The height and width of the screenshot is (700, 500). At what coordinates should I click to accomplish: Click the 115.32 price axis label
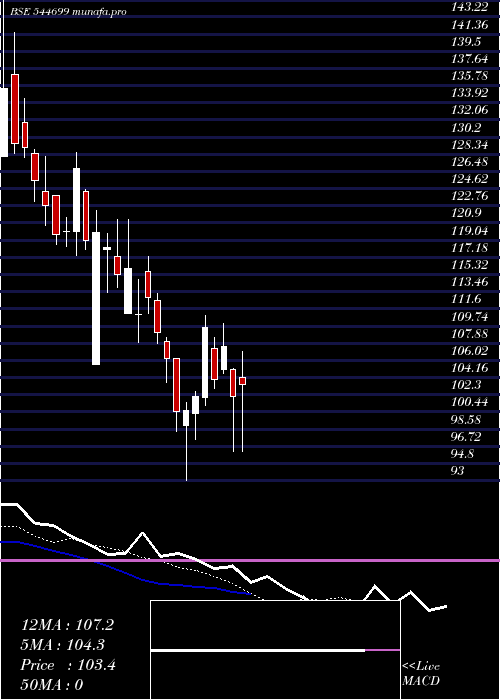pos(469,265)
